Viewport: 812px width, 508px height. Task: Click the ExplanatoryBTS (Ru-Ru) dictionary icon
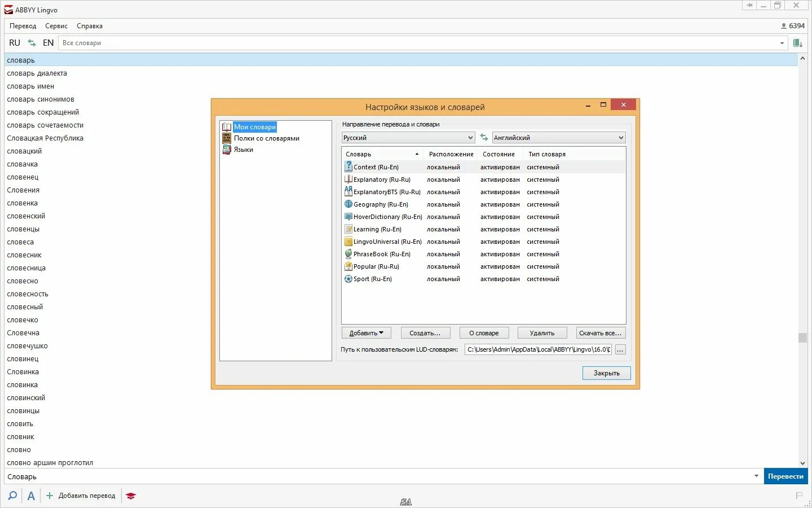(x=348, y=191)
